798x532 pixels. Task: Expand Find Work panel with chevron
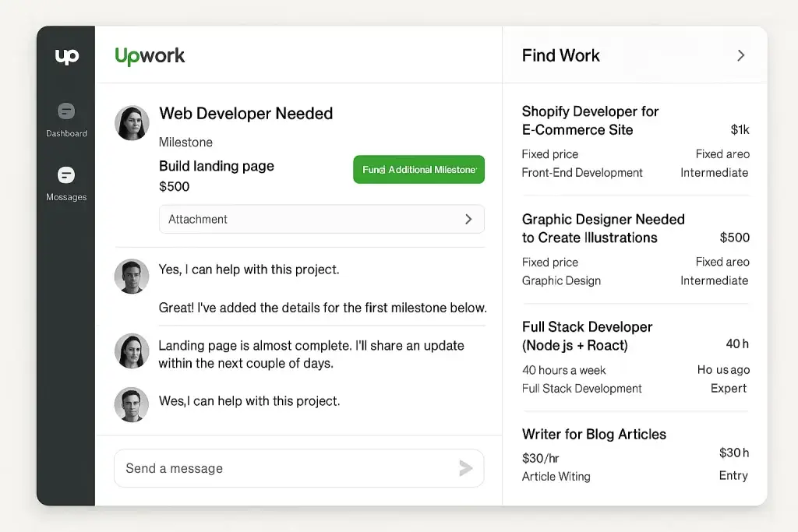coord(741,55)
